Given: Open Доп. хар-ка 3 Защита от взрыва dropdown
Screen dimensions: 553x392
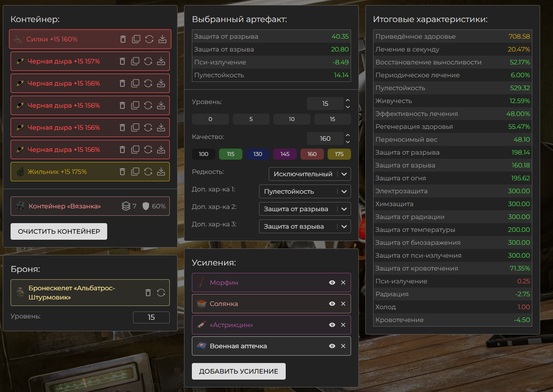Looking at the screenshot, I should pyautogui.click(x=305, y=226).
